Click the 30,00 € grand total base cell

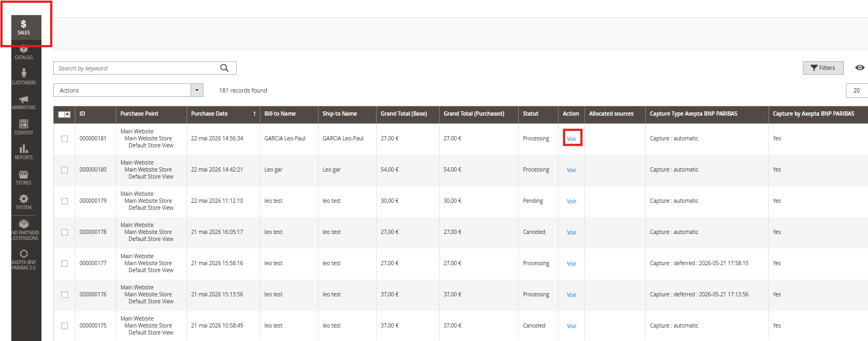point(390,201)
